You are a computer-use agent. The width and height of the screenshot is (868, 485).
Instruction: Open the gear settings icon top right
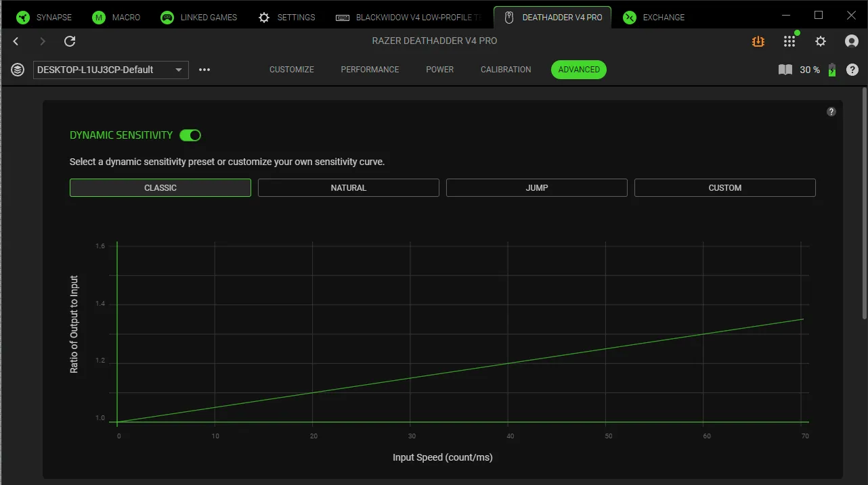[821, 41]
